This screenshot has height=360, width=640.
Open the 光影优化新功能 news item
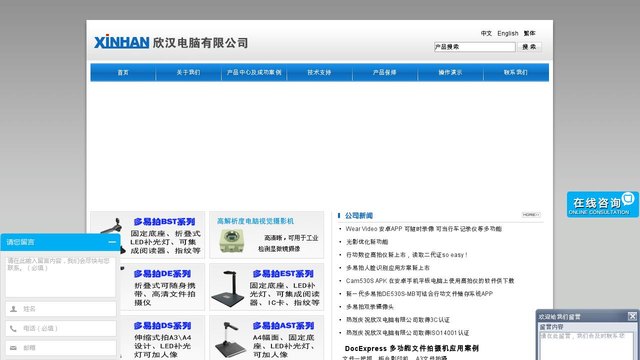[x=367, y=242]
